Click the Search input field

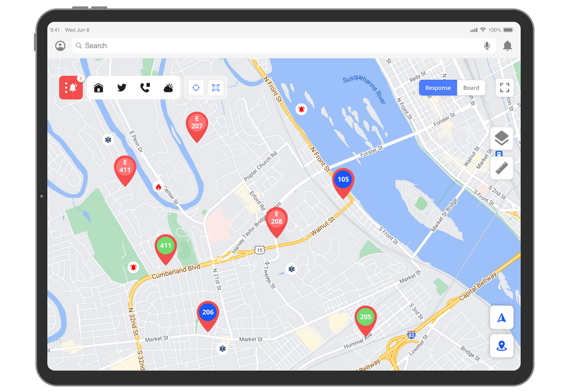(210, 46)
